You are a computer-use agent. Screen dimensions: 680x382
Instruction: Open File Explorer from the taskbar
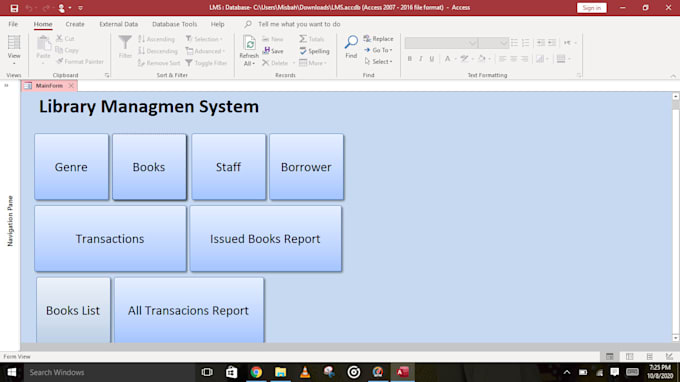[x=281, y=372]
